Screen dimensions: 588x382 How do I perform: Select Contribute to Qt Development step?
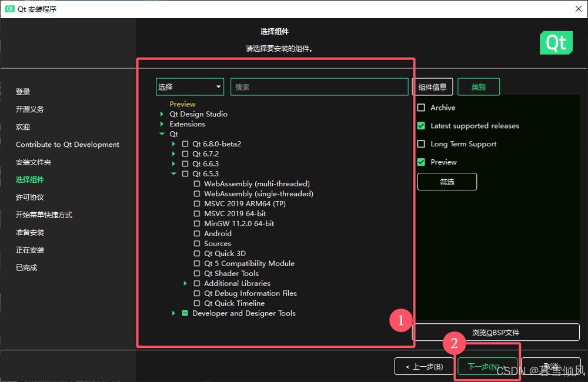pos(68,145)
